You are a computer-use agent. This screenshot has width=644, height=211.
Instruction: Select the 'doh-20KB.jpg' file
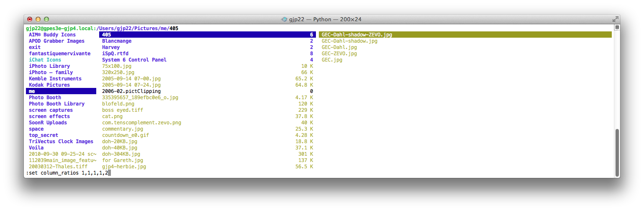coord(120,142)
